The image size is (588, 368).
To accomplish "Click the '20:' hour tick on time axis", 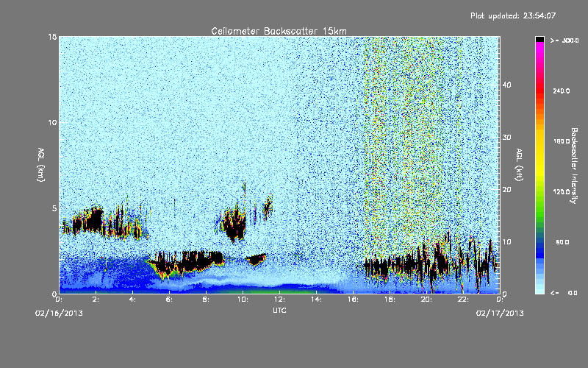I will (426, 300).
